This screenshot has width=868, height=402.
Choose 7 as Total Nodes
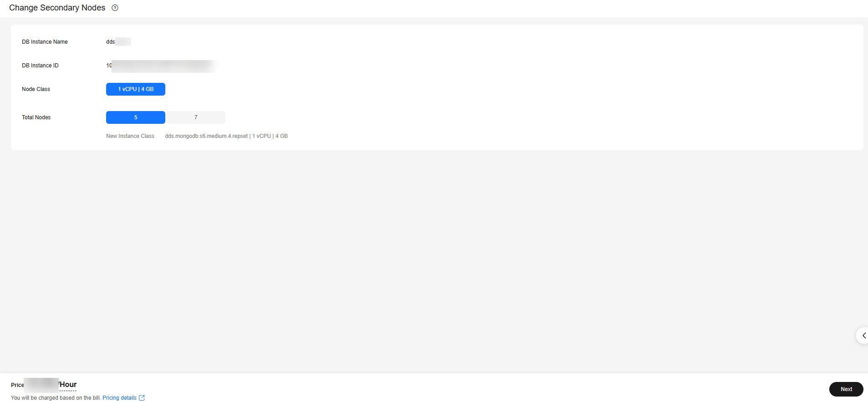point(196,117)
